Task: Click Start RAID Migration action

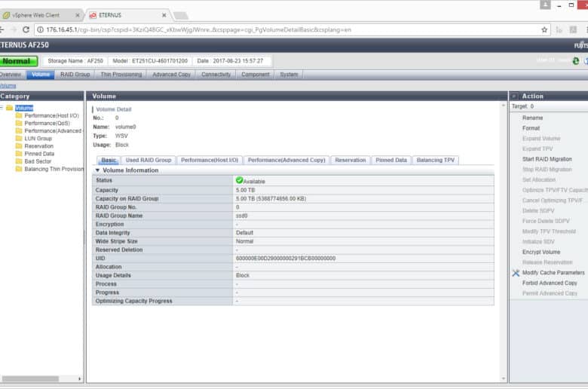Action: click(x=547, y=159)
